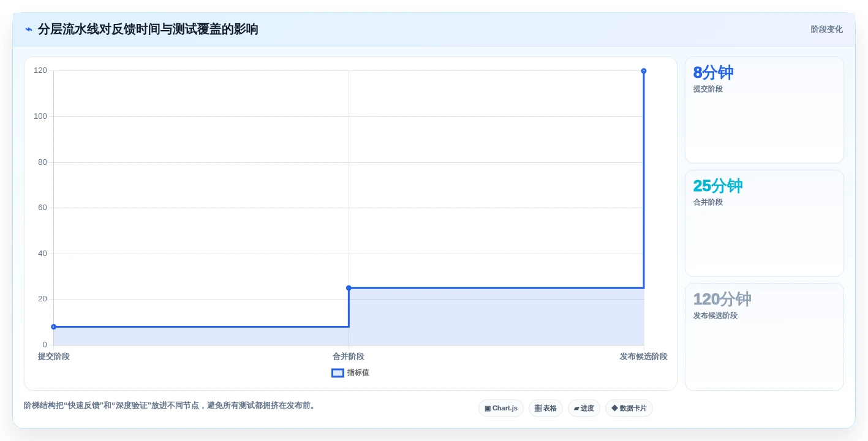Click the title 分层流水线对反馈时间与测试覆盖的影响
The image size is (868, 441).
click(148, 29)
